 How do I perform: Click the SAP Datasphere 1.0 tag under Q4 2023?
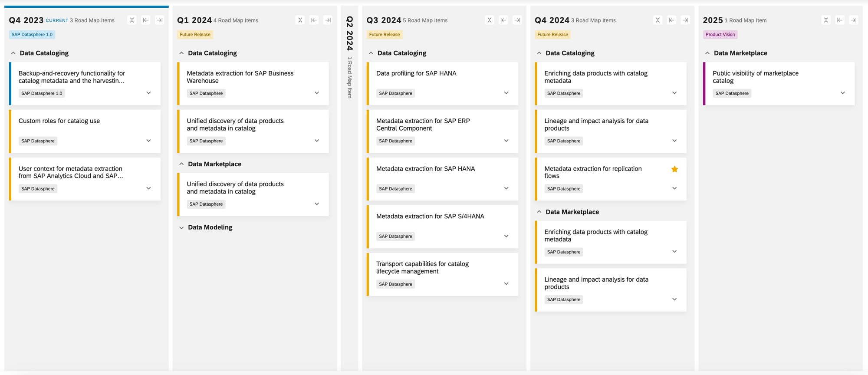click(x=32, y=34)
